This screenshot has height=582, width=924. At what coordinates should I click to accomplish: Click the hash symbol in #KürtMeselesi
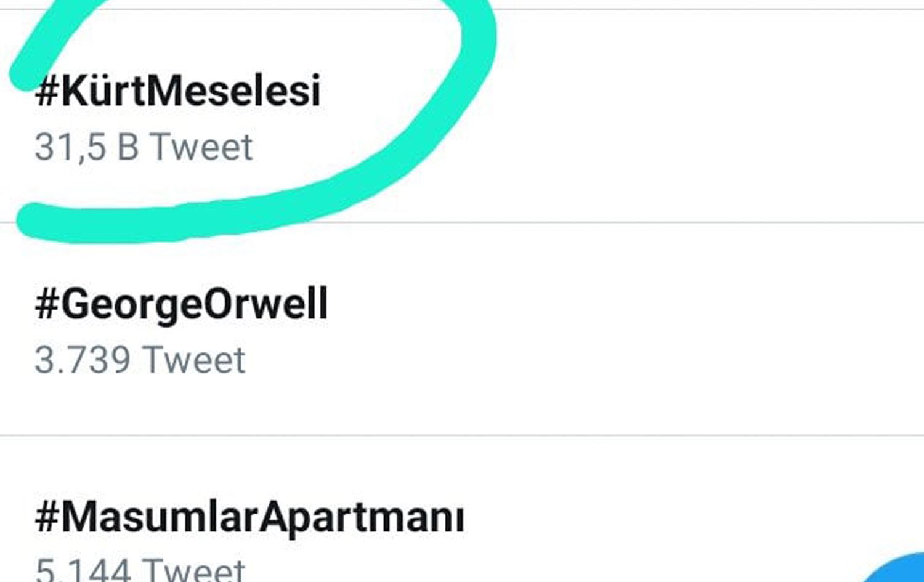point(46,91)
